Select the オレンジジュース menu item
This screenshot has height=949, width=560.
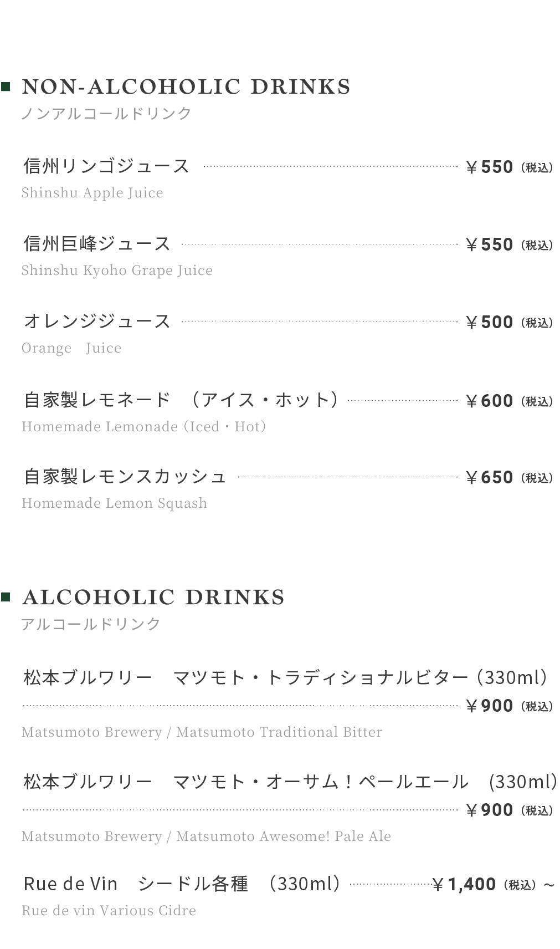pos(97,321)
